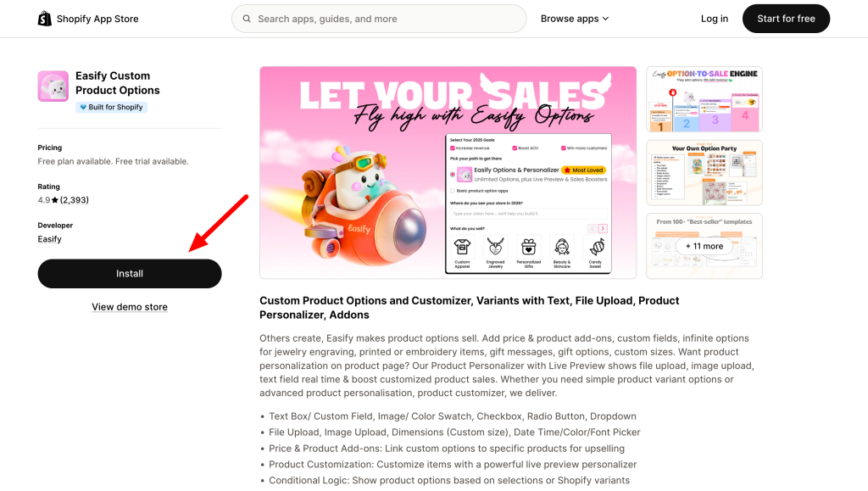This screenshot has width=868, height=491.
Task: Open the Log in page
Action: [714, 19]
